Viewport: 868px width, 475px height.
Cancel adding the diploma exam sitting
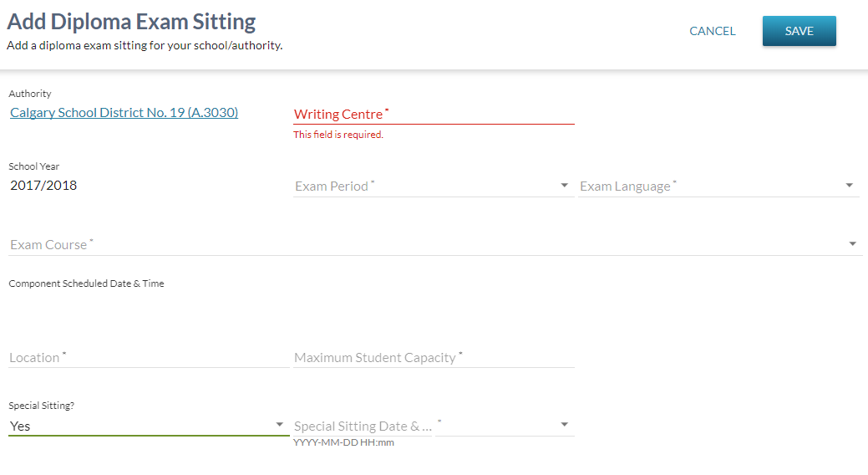(712, 31)
